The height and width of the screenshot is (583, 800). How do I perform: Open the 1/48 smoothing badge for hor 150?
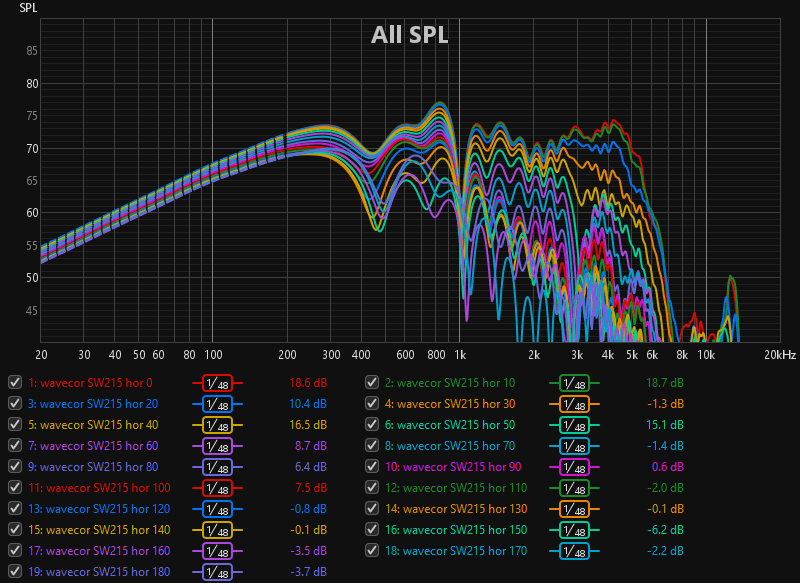[574, 530]
